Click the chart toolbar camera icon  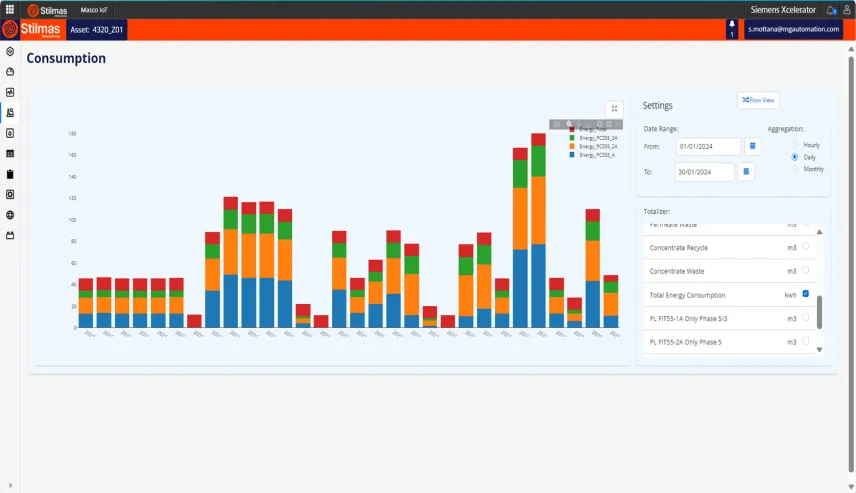click(557, 124)
